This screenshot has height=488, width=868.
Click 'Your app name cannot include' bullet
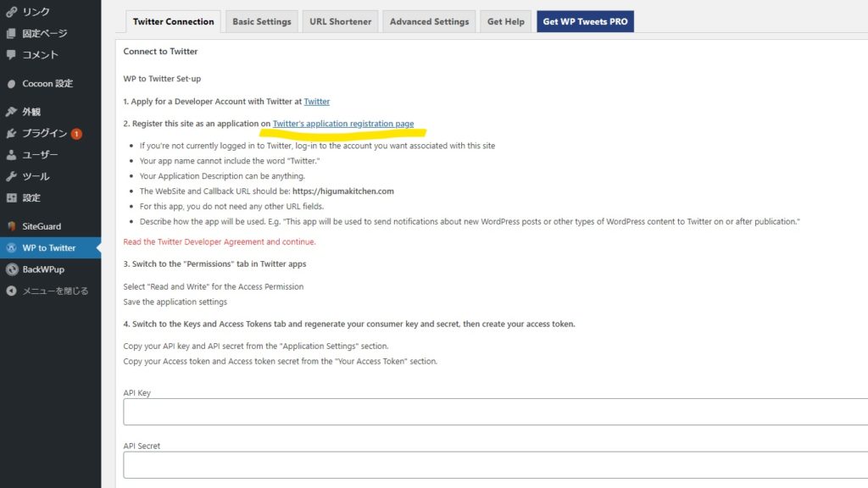[230, 161]
